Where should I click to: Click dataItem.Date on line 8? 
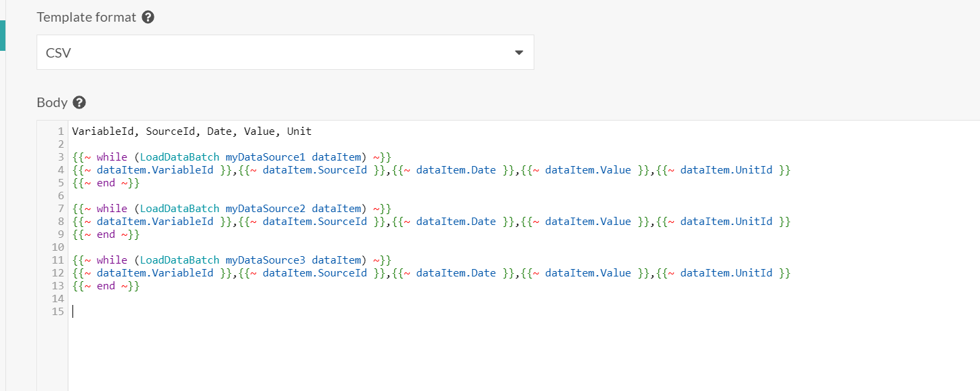click(456, 222)
